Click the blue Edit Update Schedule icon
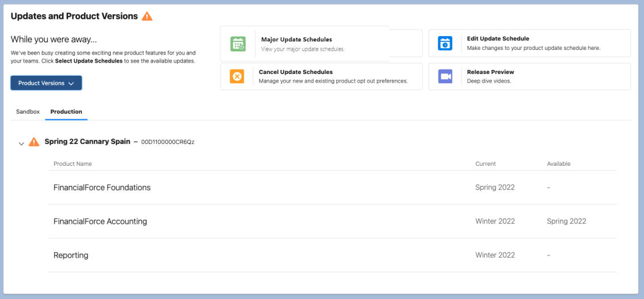This screenshot has width=644, height=299. click(x=445, y=43)
